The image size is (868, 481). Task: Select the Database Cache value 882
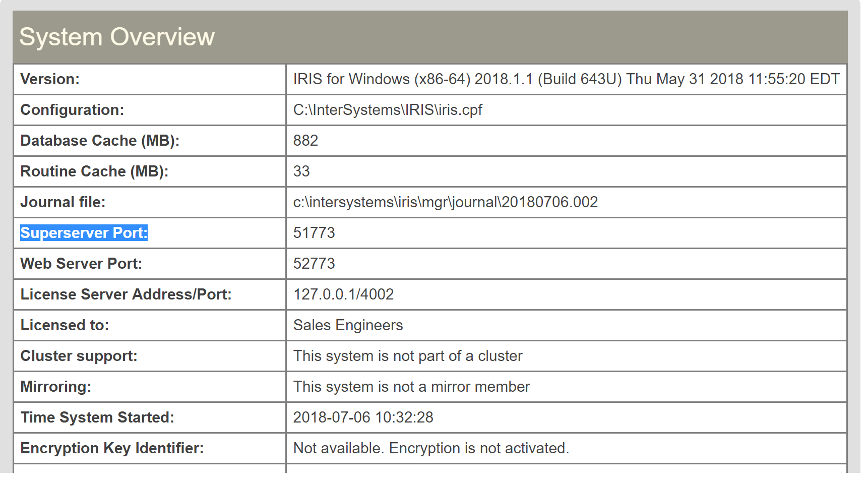(305, 141)
